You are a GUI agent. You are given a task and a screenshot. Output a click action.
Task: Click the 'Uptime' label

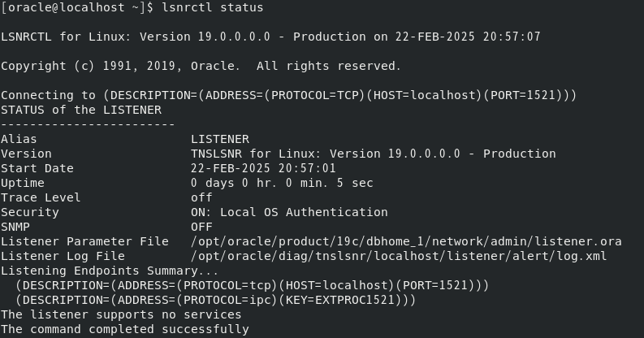pos(23,183)
